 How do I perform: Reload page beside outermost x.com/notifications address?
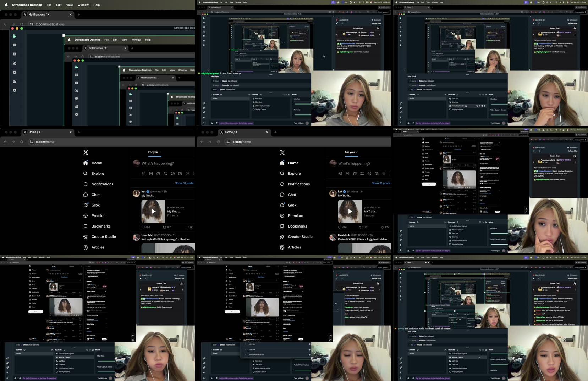click(22, 24)
